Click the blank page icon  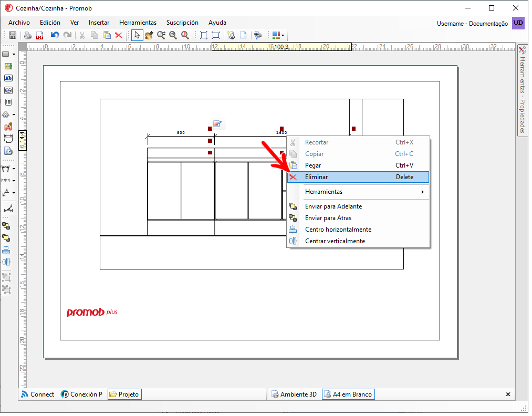point(243,35)
